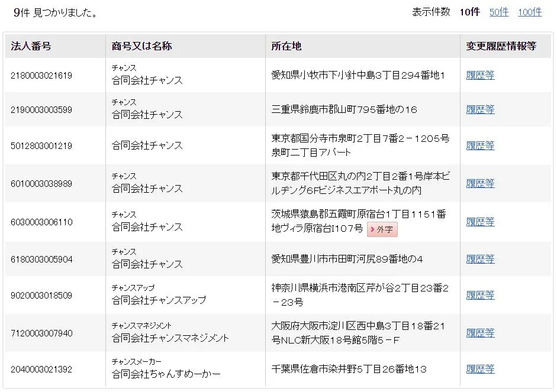Open 履歴等 for corporate number 2190003003599
Image resolution: width=557 pixels, height=392 pixels.
pyautogui.click(x=480, y=110)
